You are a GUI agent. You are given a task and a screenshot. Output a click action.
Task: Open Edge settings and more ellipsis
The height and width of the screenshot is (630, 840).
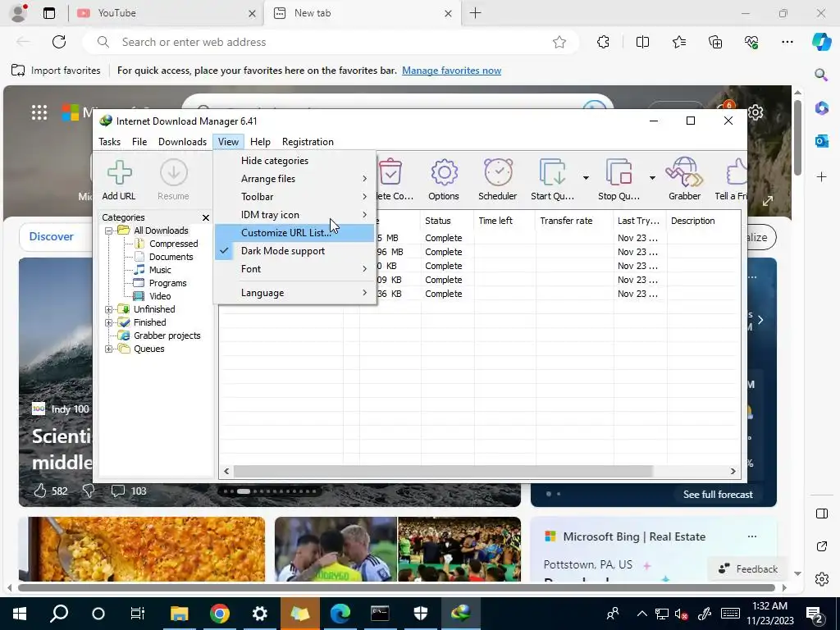click(787, 42)
